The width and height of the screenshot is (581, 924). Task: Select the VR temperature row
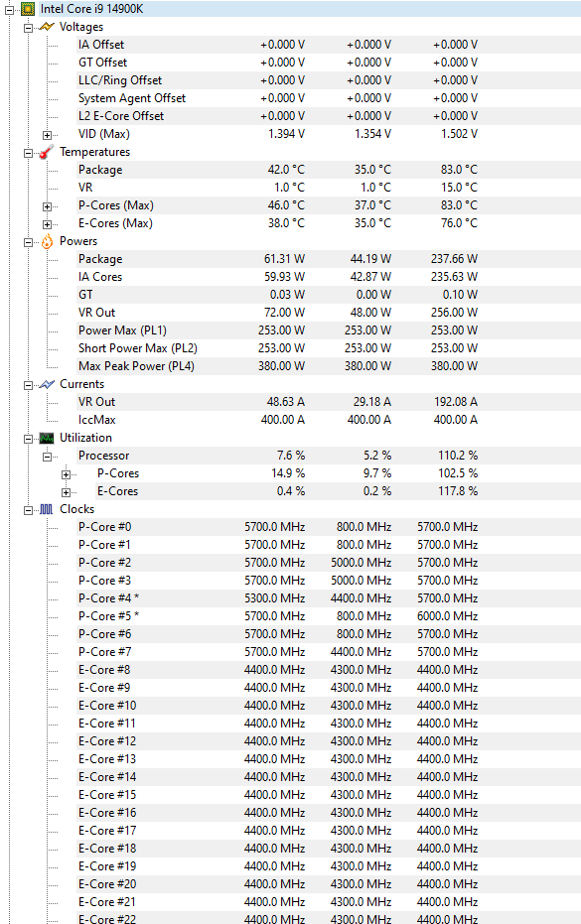[329, 188]
